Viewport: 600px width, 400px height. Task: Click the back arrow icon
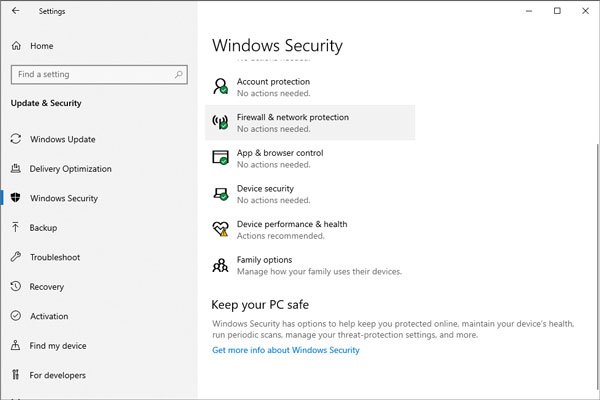[15, 11]
